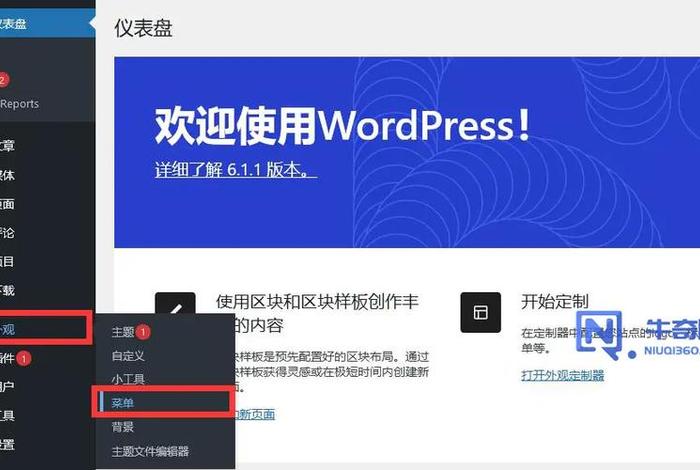
Task: Click the 使用区块和区块样板创作丰 heading
Action: point(317,302)
